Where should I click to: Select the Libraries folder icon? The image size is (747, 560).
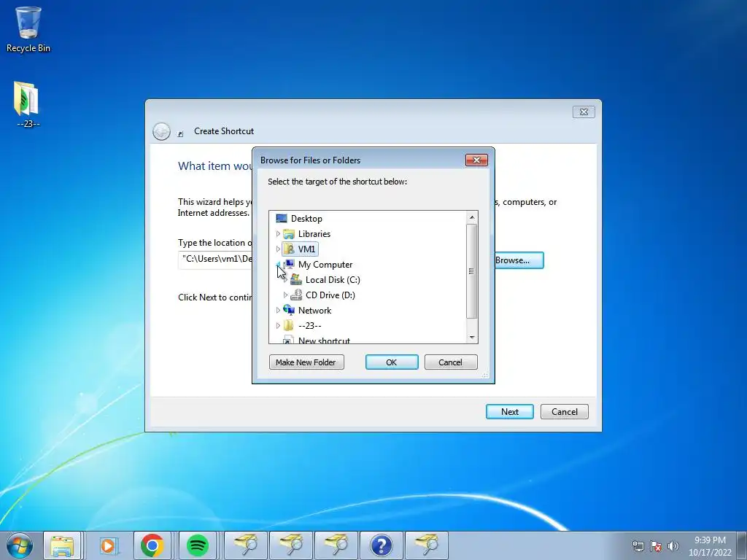pos(289,234)
